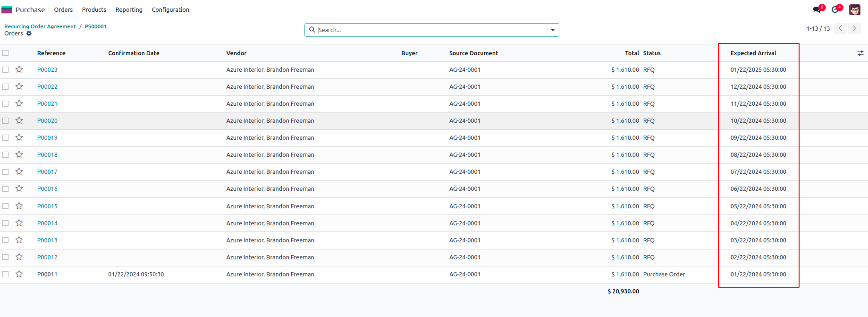
Task: Check the P00011 row checkbox
Action: pyautogui.click(x=6, y=274)
